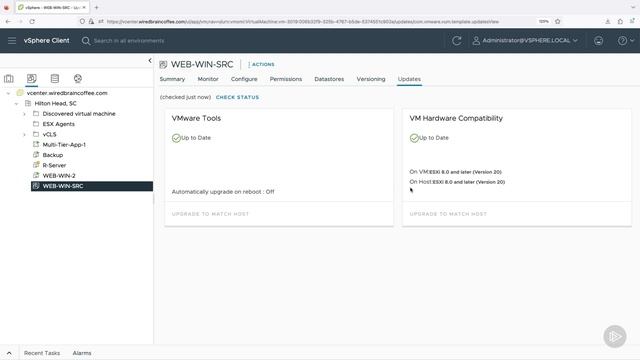The image size is (640, 360).
Task: Open the feedback smiley icon
Action: tap(598, 40)
